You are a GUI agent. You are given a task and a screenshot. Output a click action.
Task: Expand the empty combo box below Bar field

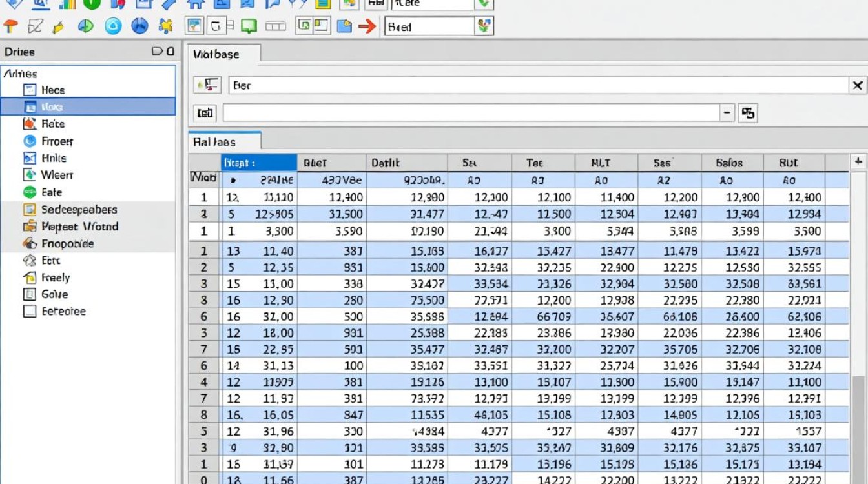point(727,113)
